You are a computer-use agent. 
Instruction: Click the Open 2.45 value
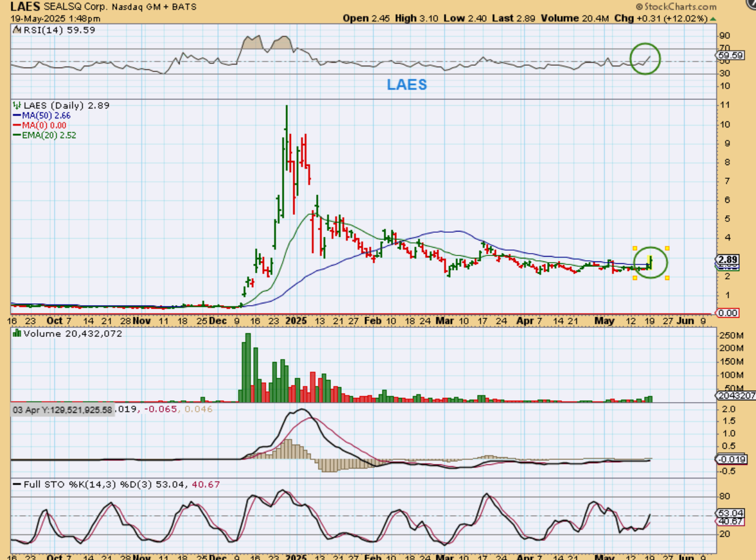click(366, 19)
